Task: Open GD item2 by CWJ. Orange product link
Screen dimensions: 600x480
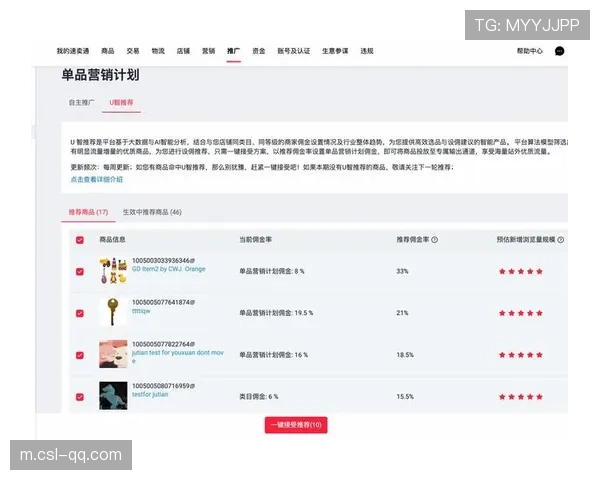Action: (x=169, y=269)
